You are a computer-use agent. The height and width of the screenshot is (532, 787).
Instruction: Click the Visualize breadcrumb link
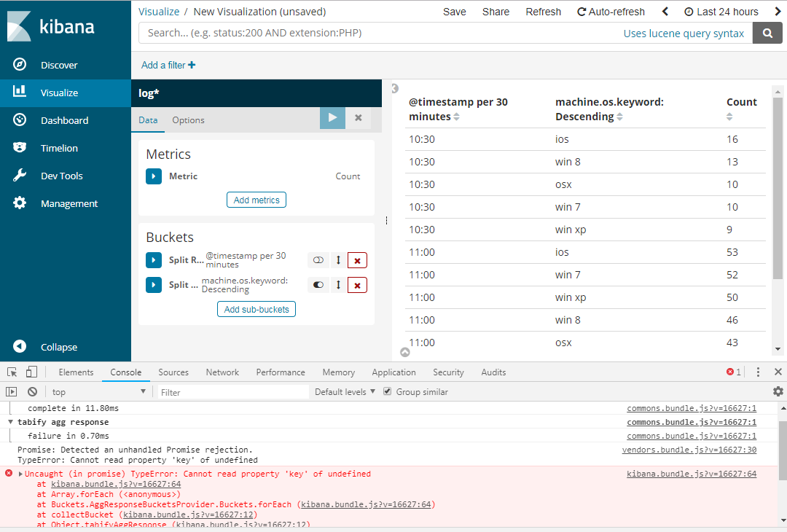click(159, 12)
